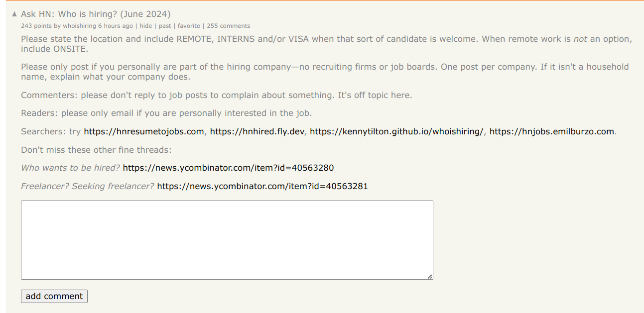644x313 pixels.
Task: View the whoishiring user profile
Action: tap(79, 26)
